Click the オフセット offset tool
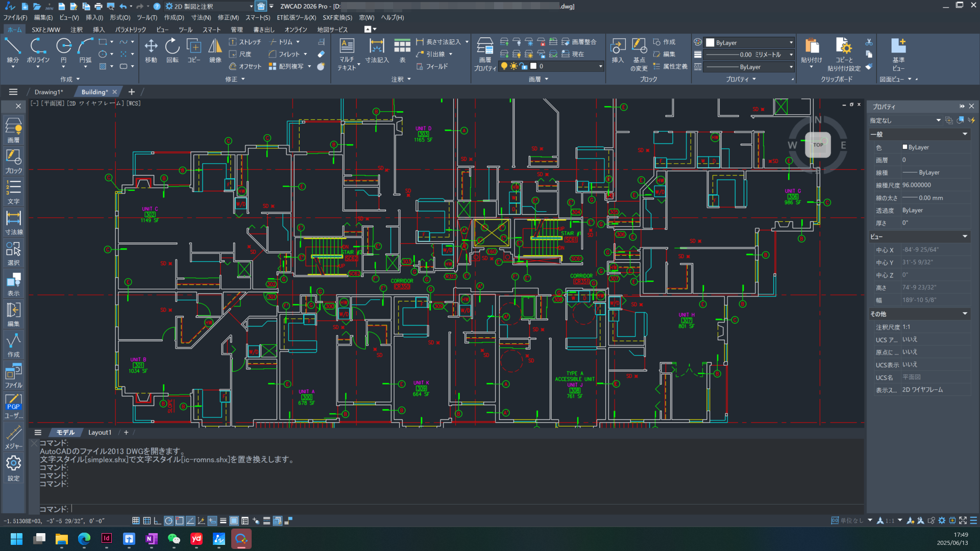 click(x=245, y=66)
